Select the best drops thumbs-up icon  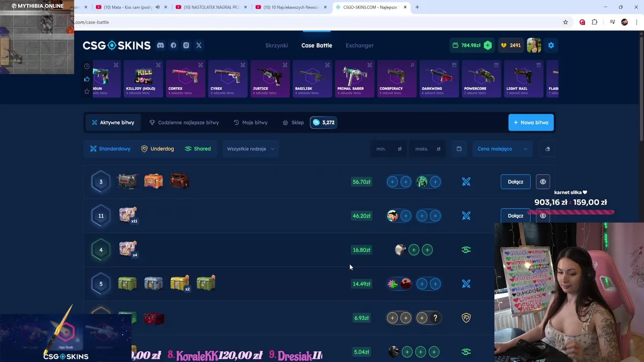tap(87, 79)
